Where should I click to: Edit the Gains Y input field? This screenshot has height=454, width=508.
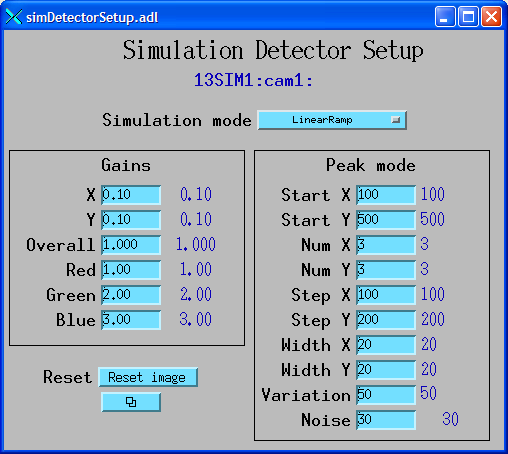pos(131,220)
